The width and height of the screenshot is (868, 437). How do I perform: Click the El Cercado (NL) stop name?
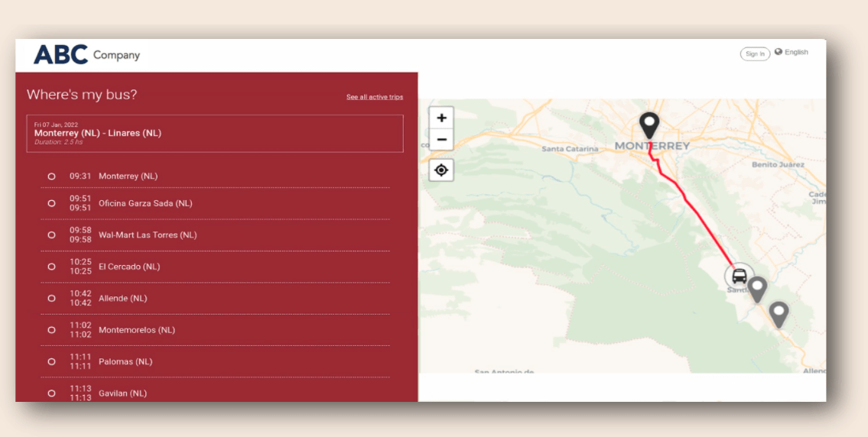coord(129,267)
